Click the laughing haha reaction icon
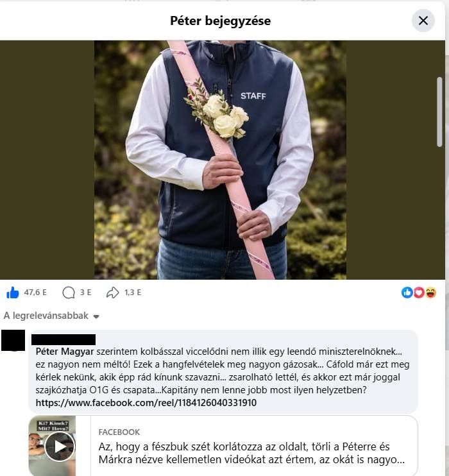Screen dimensions: 449x476 [x=430, y=293]
